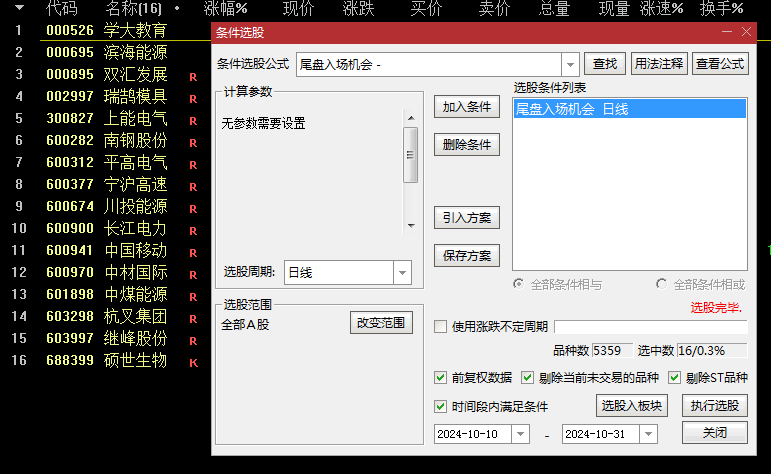Click the K marker beside 硕世生物
Image resolution: width=771 pixels, height=474 pixels.
click(x=193, y=363)
